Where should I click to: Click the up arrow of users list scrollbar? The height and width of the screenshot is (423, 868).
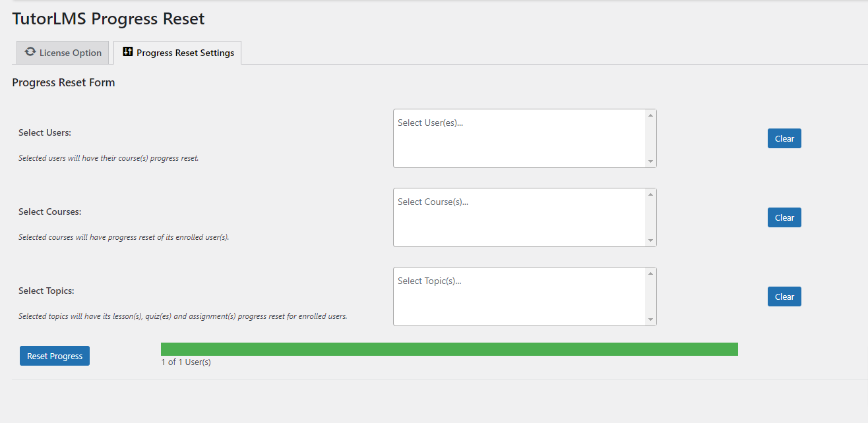pos(650,115)
